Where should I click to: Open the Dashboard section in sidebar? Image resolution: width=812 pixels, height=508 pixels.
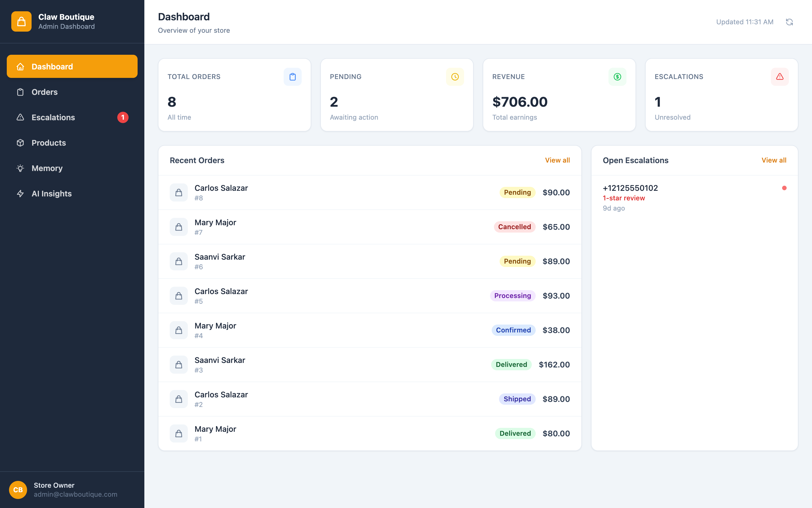tap(72, 67)
